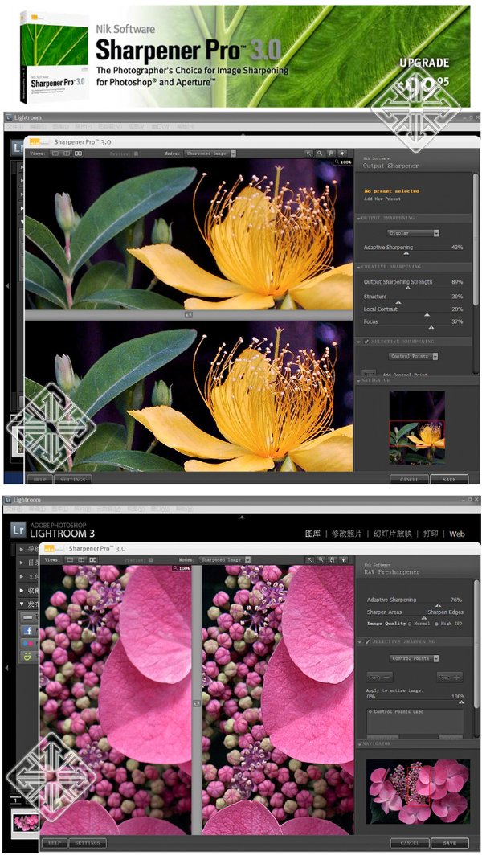Screen dimensions: 482x868
Task: Click Save button in Output Sharpener window
Action: point(449,479)
